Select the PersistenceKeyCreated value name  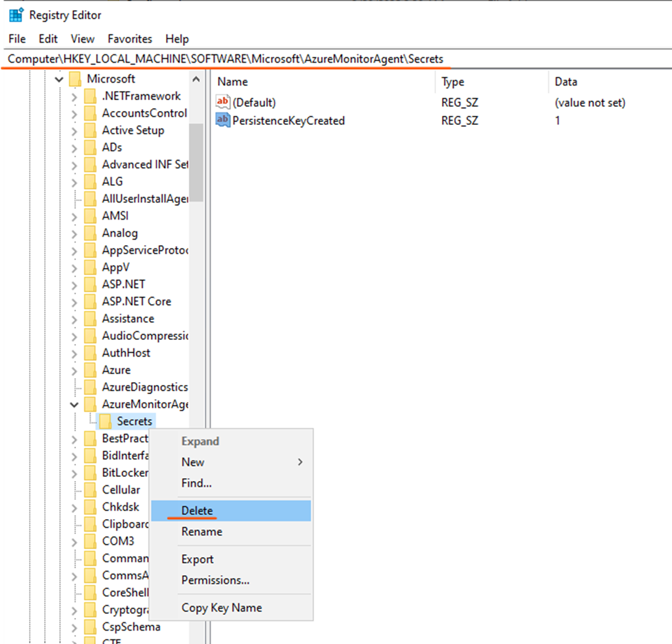tap(289, 121)
